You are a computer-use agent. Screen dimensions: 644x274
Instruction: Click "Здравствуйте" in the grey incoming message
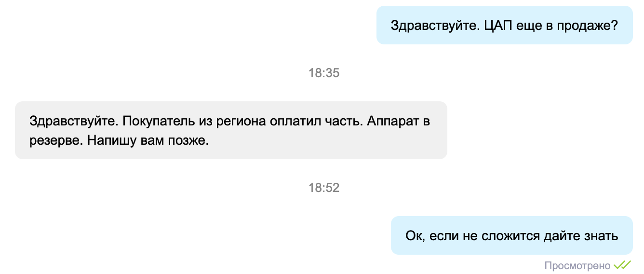click(x=72, y=121)
